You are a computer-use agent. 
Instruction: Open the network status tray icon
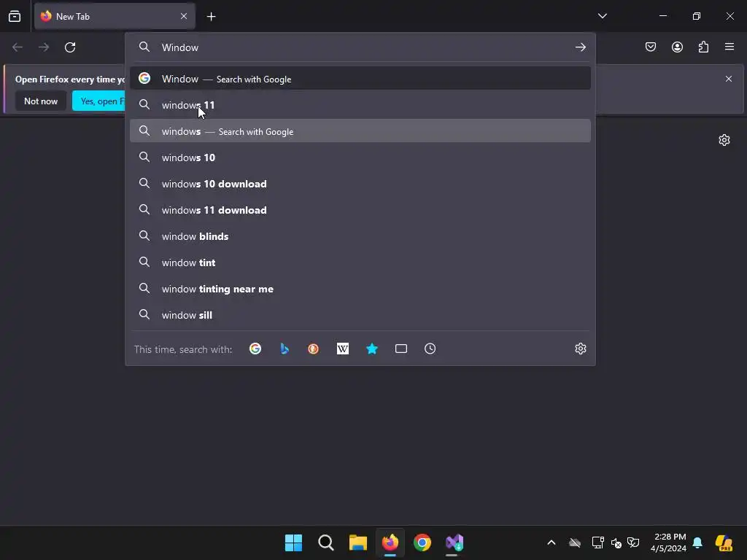click(597, 542)
